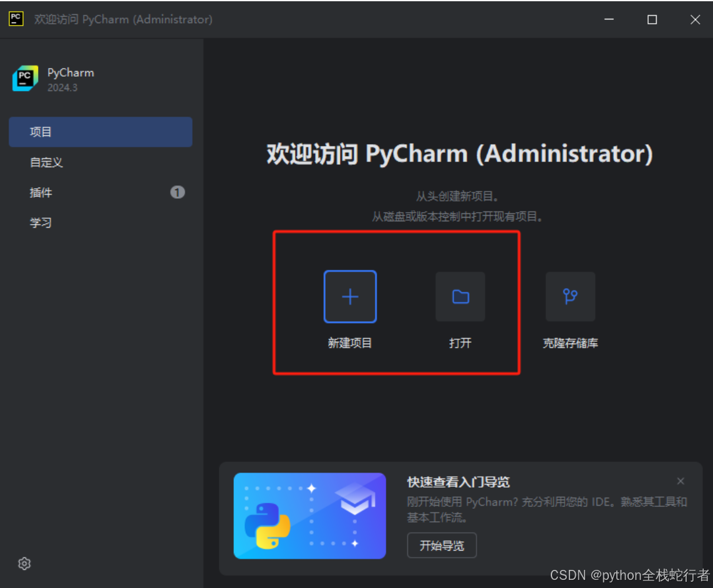
Task: Start the tour with 开始导览 button
Action: point(442,545)
